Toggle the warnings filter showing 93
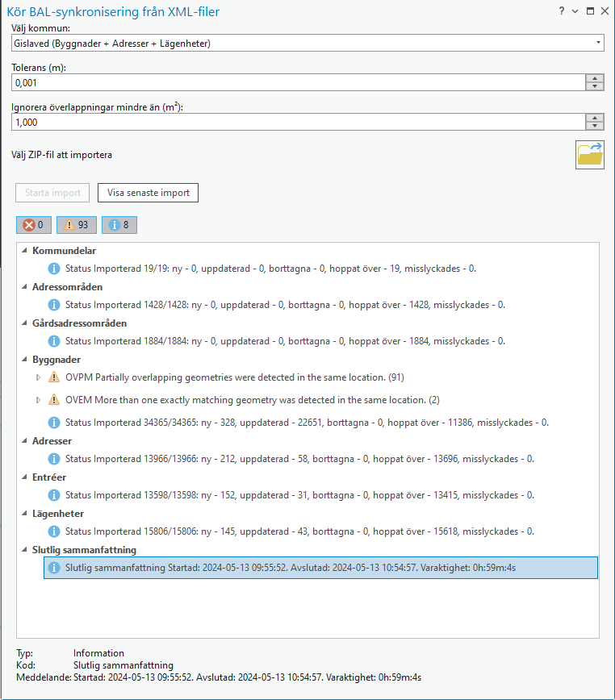Viewport: 615px width, 700px height. coord(77,225)
